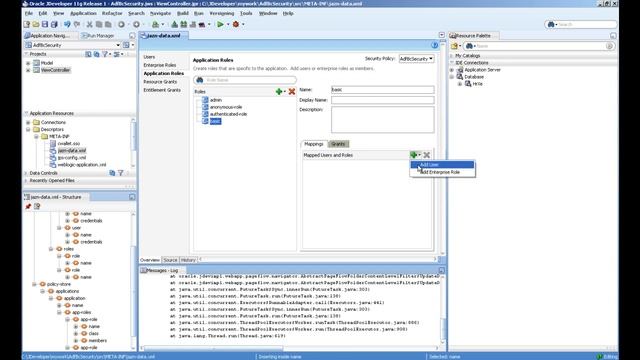Switch to the History editor tab
The height and width of the screenshot is (360, 640).
coord(188,260)
